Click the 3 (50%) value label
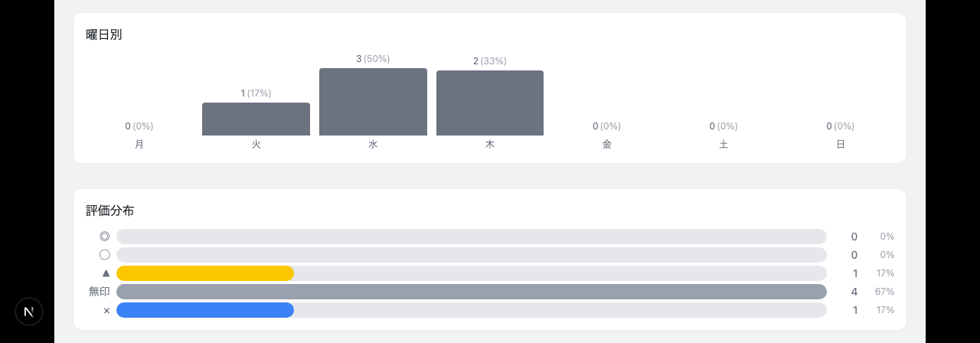The height and width of the screenshot is (343, 980). [373, 59]
